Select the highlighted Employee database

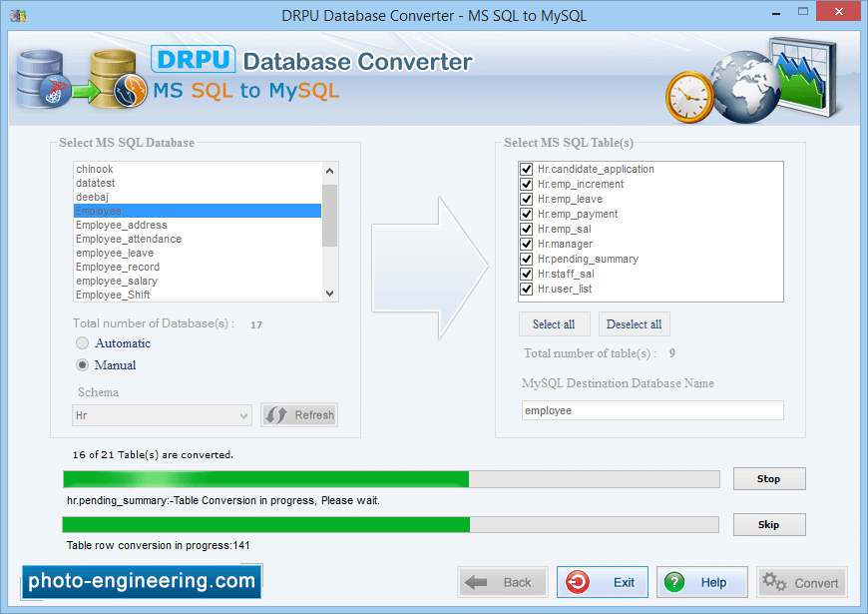pyautogui.click(x=198, y=211)
